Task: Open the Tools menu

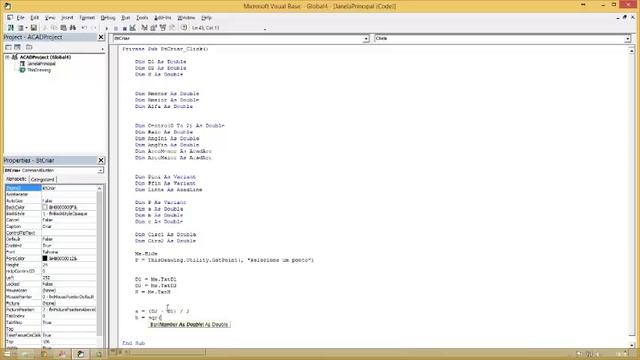Action: (x=142, y=18)
